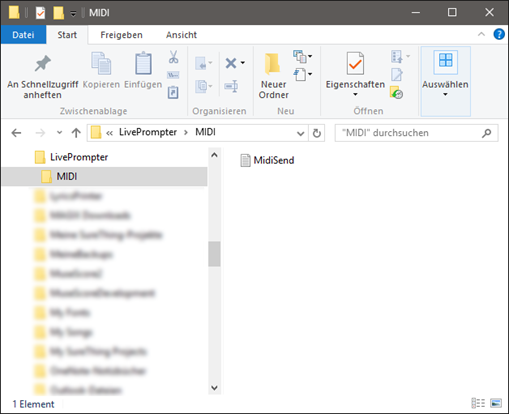Click the history icon in Öffnen group
This screenshot has height=414, width=509.
click(x=397, y=93)
